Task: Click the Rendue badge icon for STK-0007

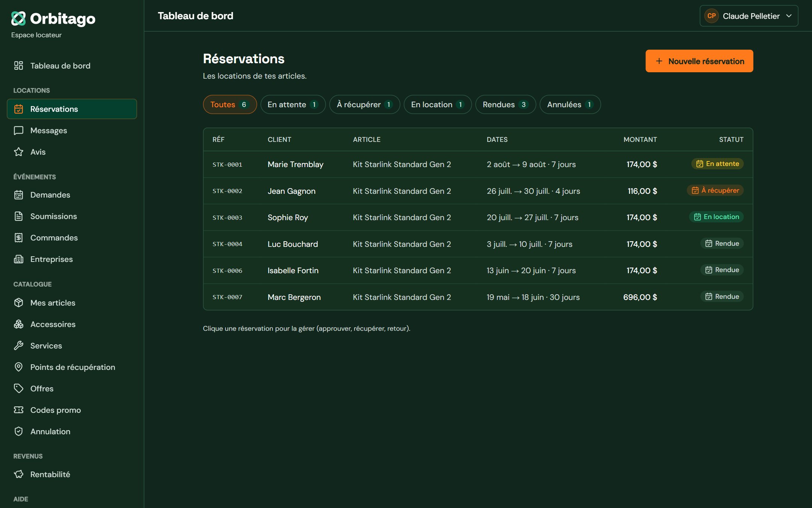Action: point(709,297)
